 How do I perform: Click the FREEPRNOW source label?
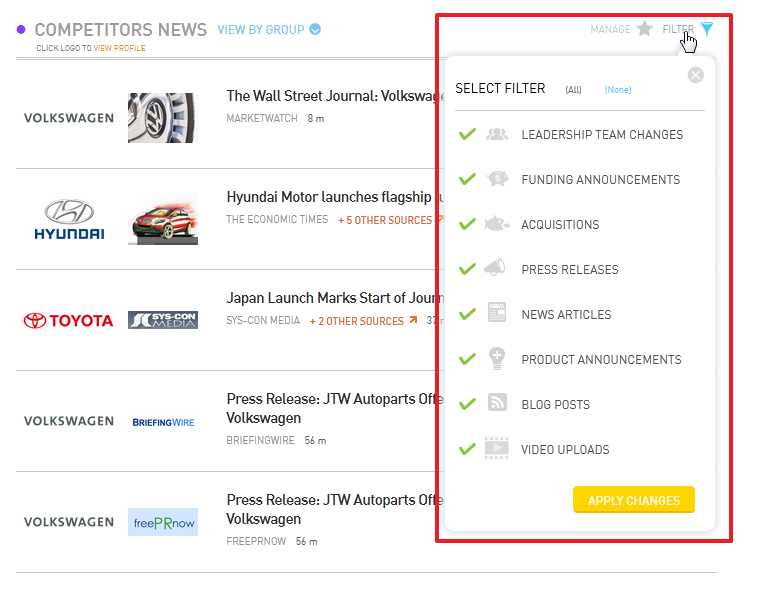tap(256, 541)
